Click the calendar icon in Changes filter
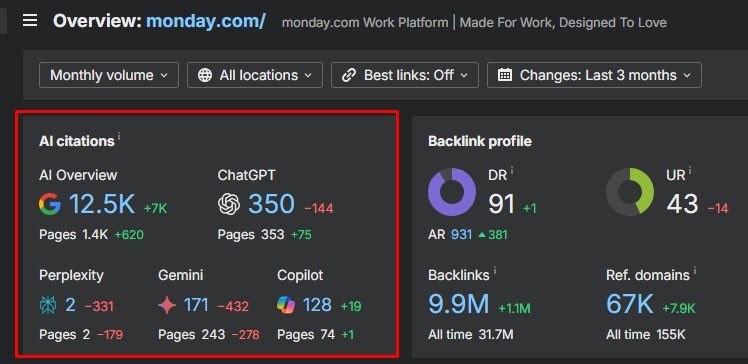This screenshot has width=748, height=364. click(x=505, y=75)
